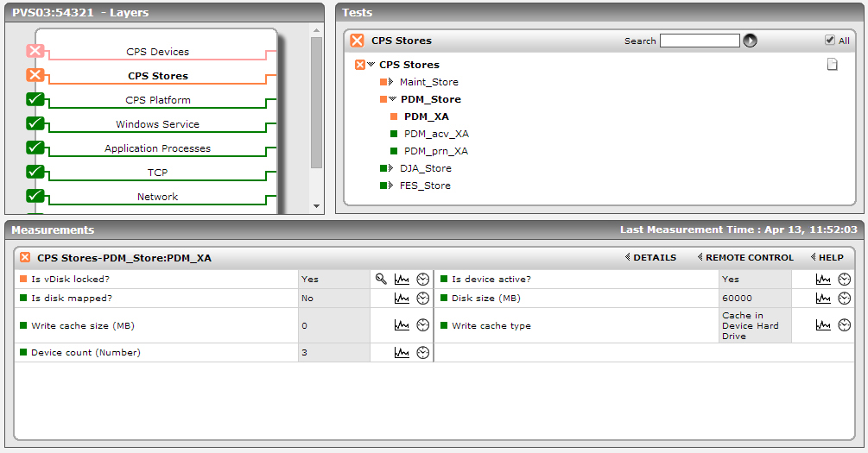
Task: Collapse the CPS Stores tree node
Action: 371,65
